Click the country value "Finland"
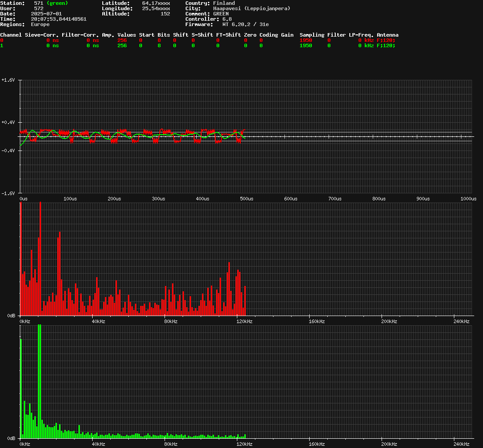Screen dimensions: 483x448 tap(224, 3)
